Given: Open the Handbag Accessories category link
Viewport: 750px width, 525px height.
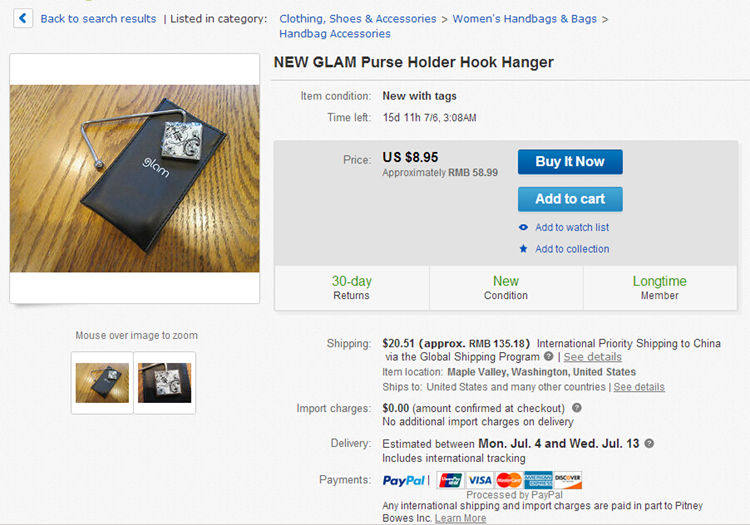Looking at the screenshot, I should [335, 34].
